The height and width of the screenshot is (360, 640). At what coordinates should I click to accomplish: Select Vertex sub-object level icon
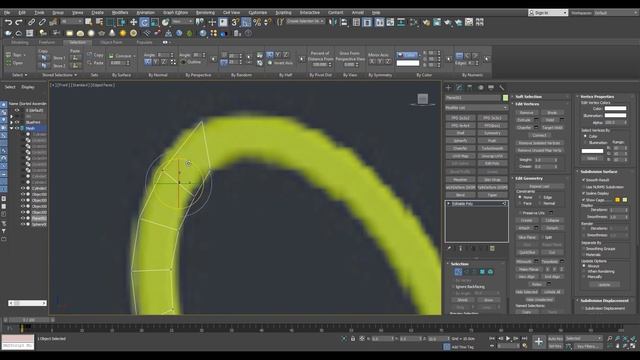[x=458, y=272]
